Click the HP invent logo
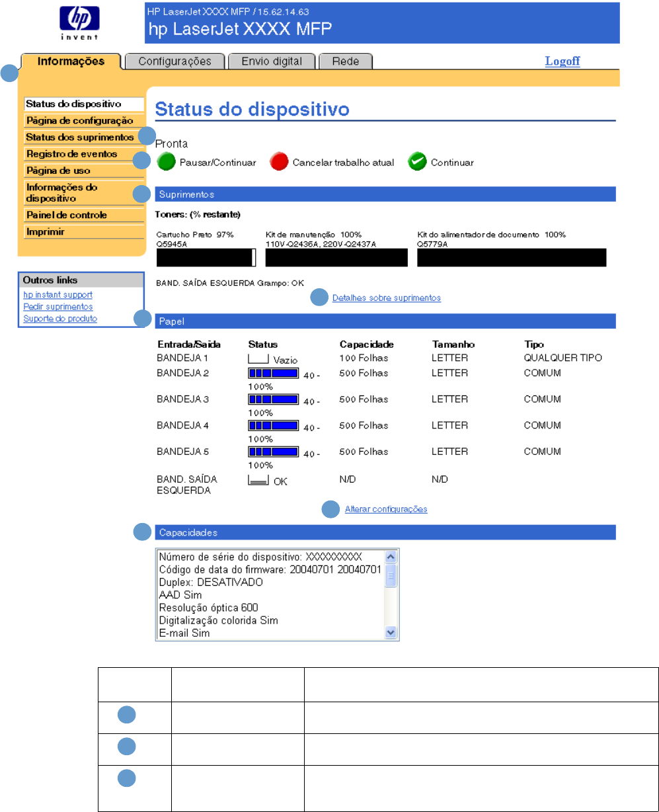Viewport: 659px width, 812px height. coord(79,24)
